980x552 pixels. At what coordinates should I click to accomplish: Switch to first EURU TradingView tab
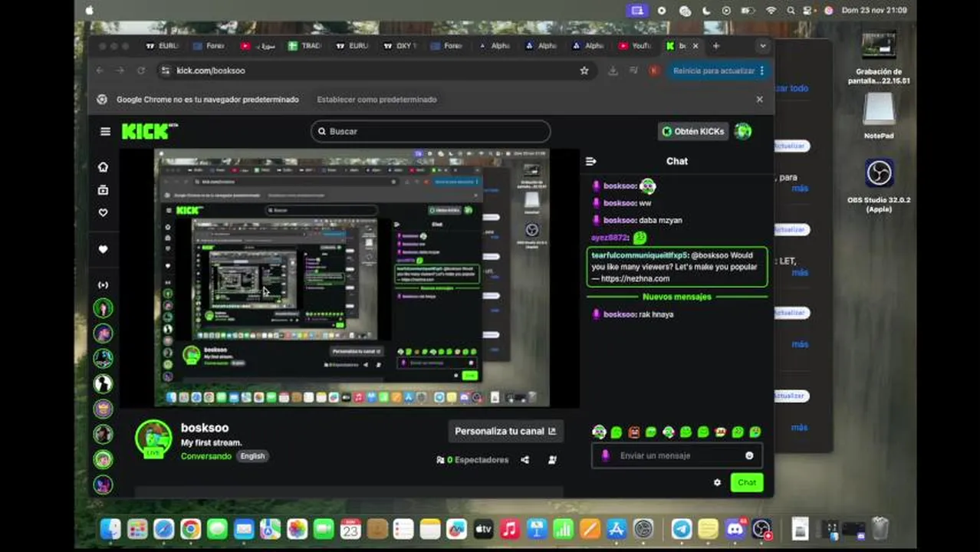click(x=163, y=46)
